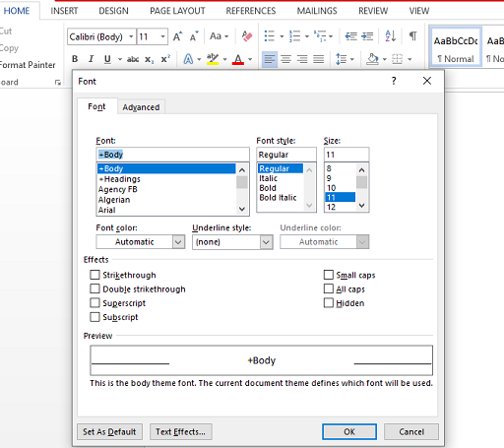This screenshot has width=504, height=448.
Task: Align text left in ribbon
Action: coord(270,59)
